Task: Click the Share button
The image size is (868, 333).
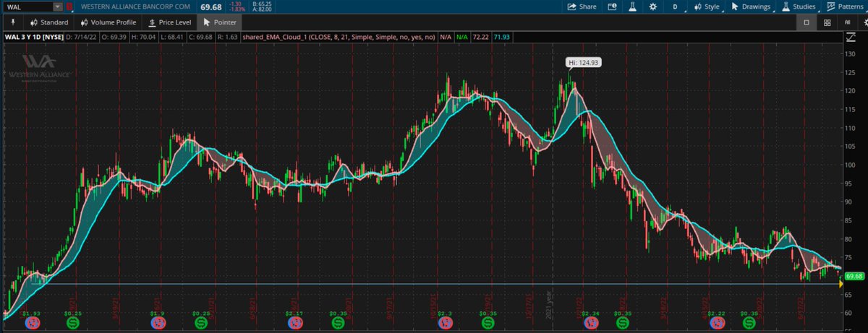Action: [x=582, y=7]
